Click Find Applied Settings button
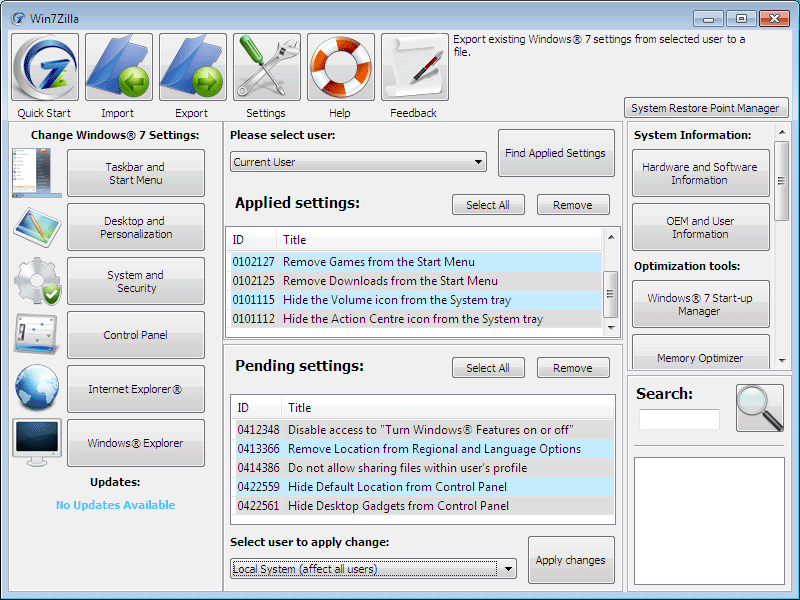Viewport: 800px width, 600px height. pos(555,153)
